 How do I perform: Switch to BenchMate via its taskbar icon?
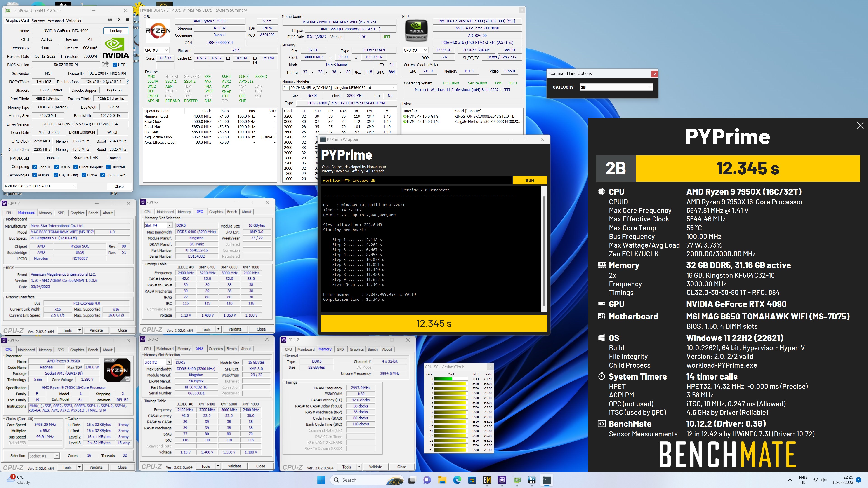[x=487, y=480]
